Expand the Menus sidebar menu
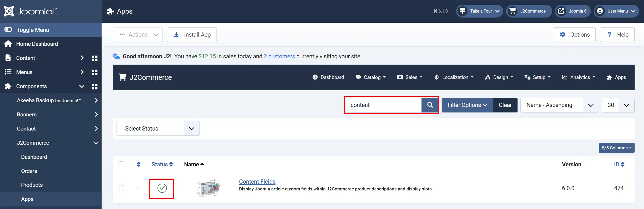The image size is (644, 209). [x=82, y=72]
